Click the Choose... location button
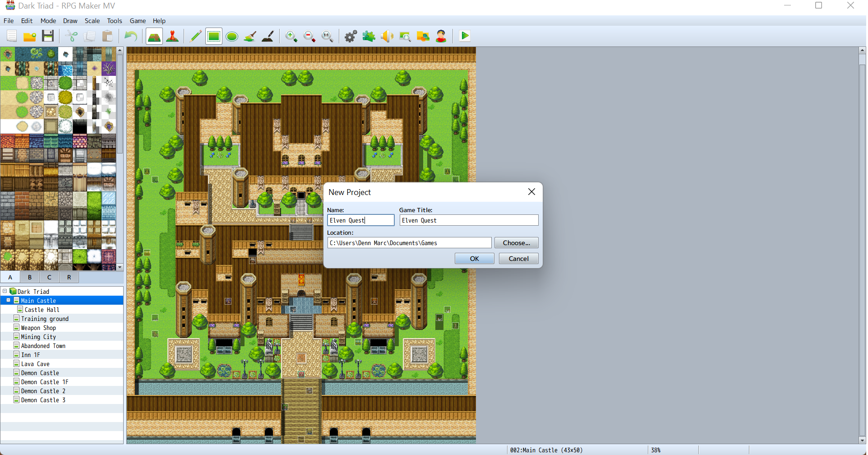 pyautogui.click(x=516, y=243)
